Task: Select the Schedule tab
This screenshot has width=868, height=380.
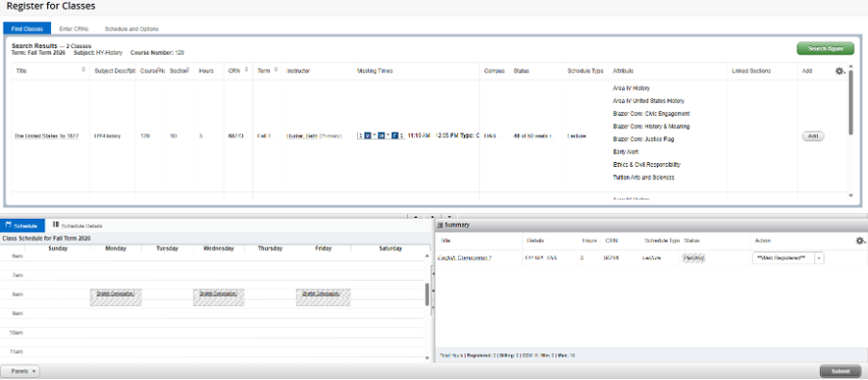Action: pos(23,226)
